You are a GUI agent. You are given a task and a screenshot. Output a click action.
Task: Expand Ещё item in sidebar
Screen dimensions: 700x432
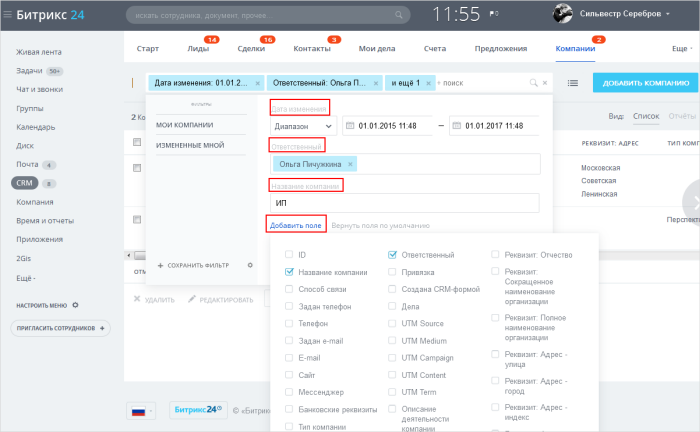click(25, 278)
